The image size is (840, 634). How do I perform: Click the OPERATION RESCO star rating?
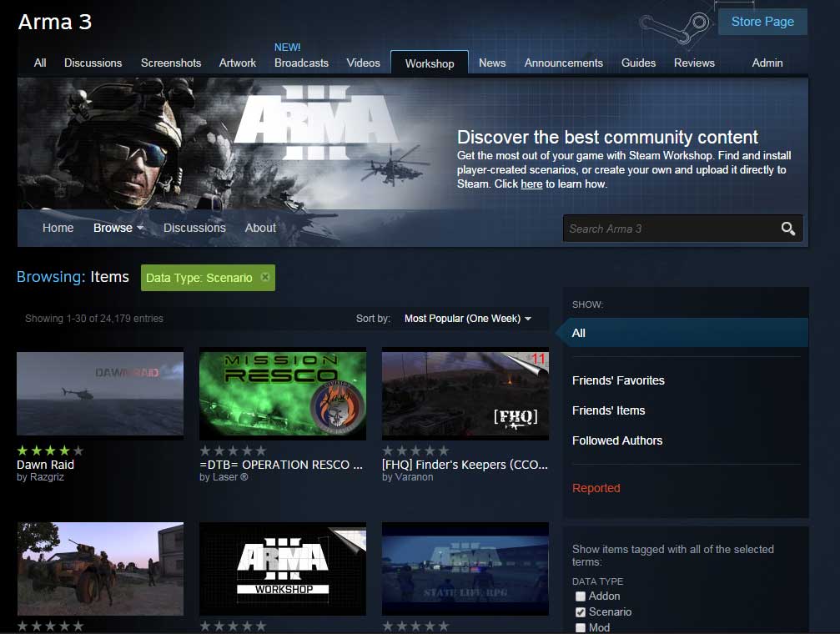pos(233,450)
